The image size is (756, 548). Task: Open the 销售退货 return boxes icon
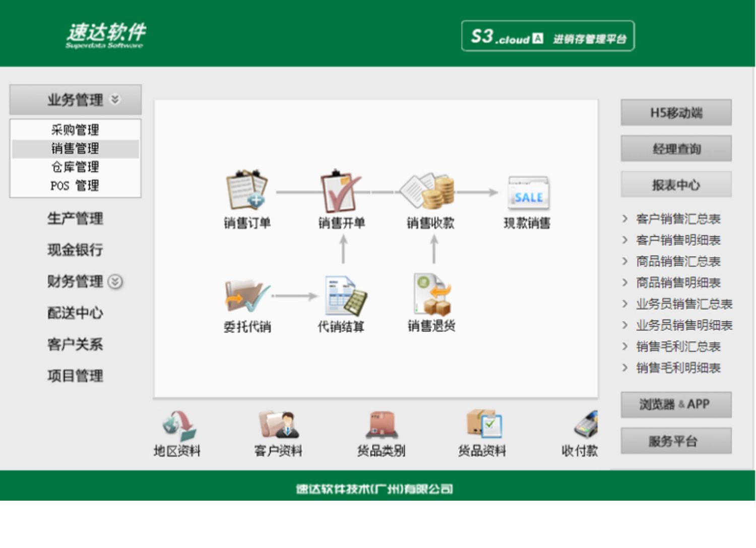pyautogui.click(x=431, y=295)
